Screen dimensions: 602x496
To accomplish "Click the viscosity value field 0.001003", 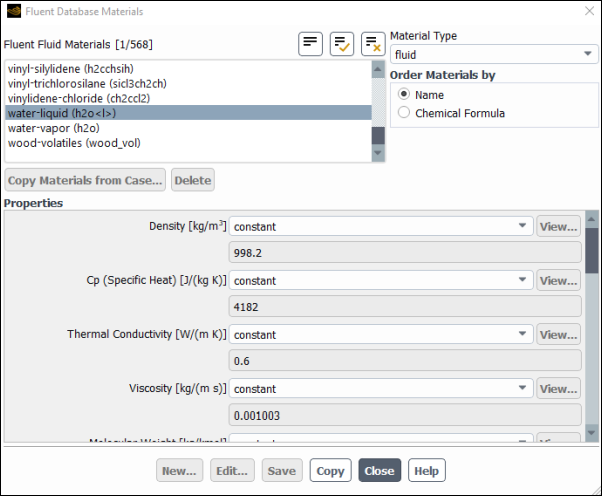I will 405,415.
